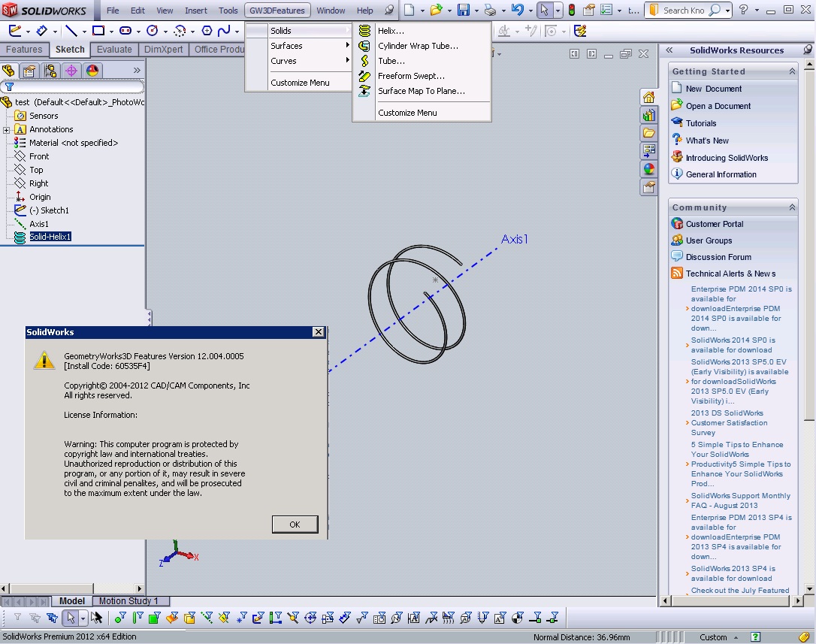
Task: Toggle the Filter Vertices selection filter
Action: pos(120,618)
